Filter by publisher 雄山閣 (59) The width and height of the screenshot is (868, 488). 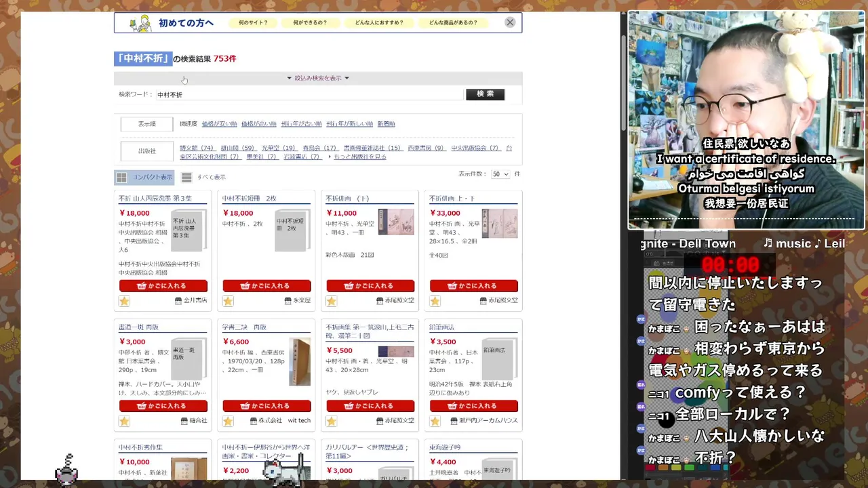pyautogui.click(x=237, y=148)
